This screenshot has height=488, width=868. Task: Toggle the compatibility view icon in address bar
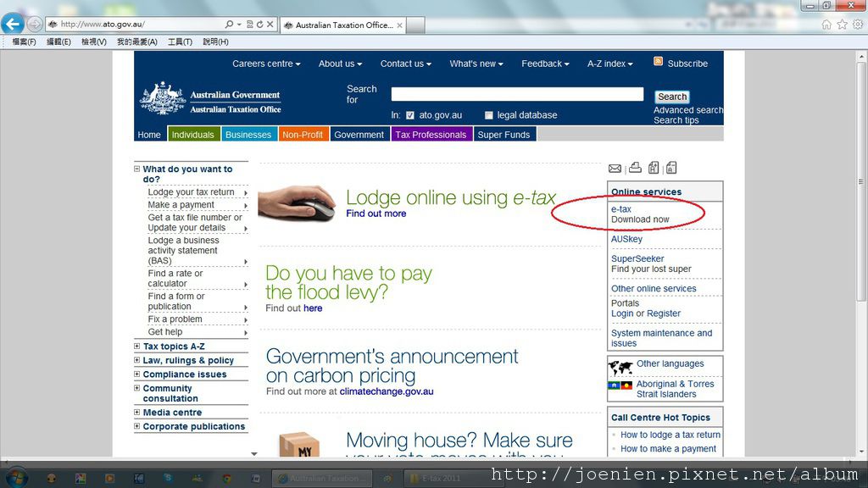pos(250,25)
